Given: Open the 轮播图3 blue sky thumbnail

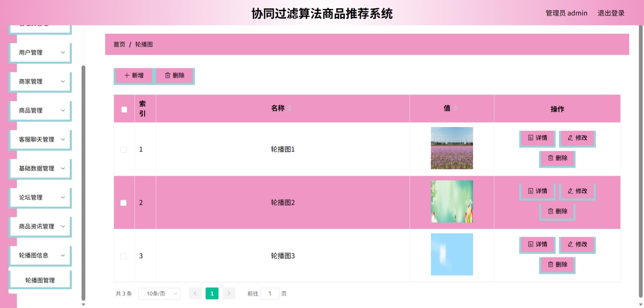Looking at the screenshot, I should tap(452, 254).
